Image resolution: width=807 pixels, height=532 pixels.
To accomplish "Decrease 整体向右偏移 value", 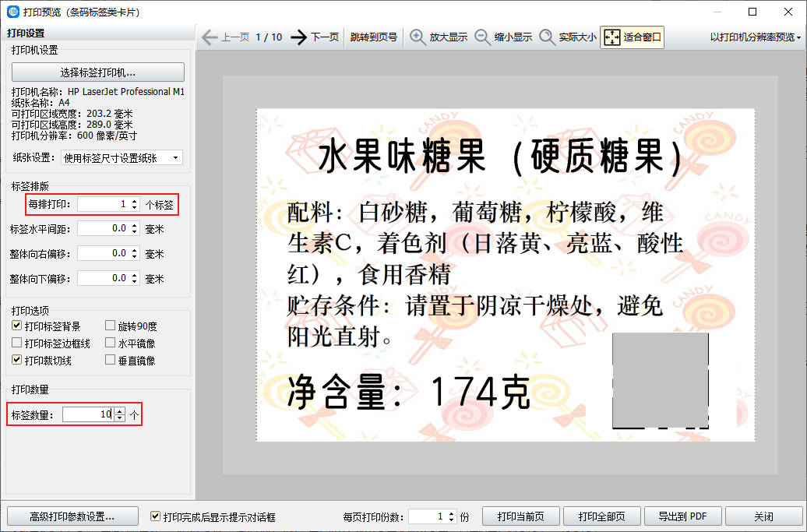I will [134, 257].
